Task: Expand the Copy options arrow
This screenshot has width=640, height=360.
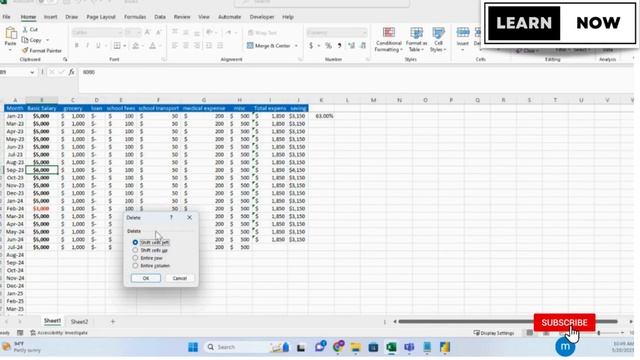Action: 47,40
